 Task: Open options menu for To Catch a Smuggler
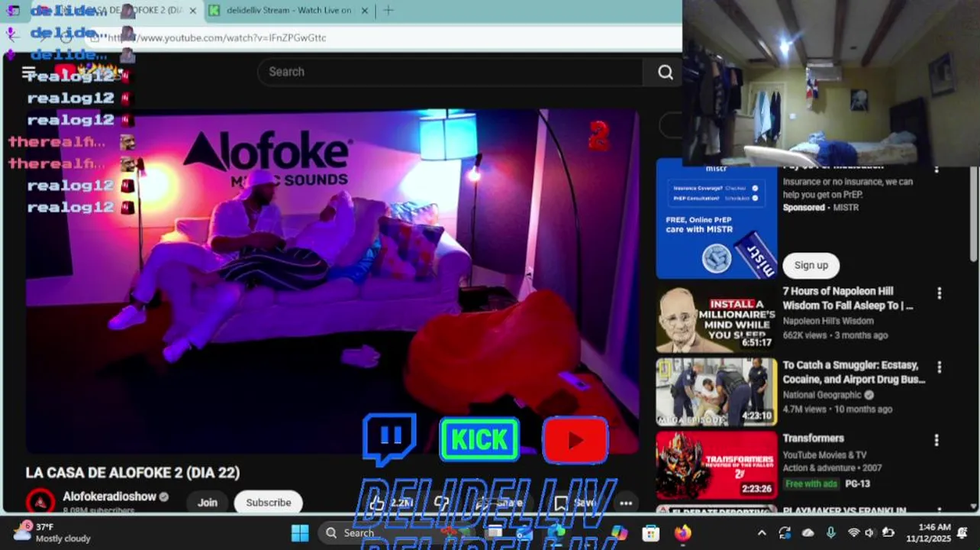pos(939,367)
